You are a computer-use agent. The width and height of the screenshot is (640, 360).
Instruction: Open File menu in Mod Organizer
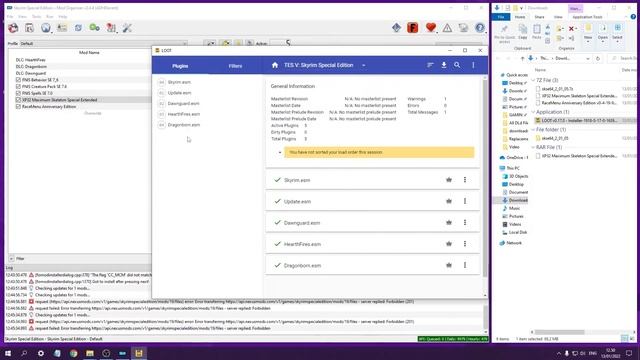pos(10,17)
